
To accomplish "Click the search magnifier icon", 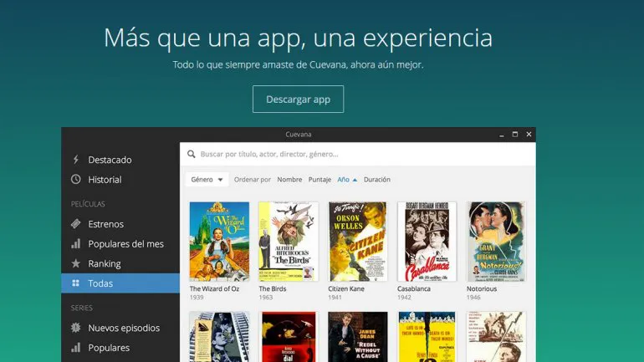I will (x=191, y=154).
